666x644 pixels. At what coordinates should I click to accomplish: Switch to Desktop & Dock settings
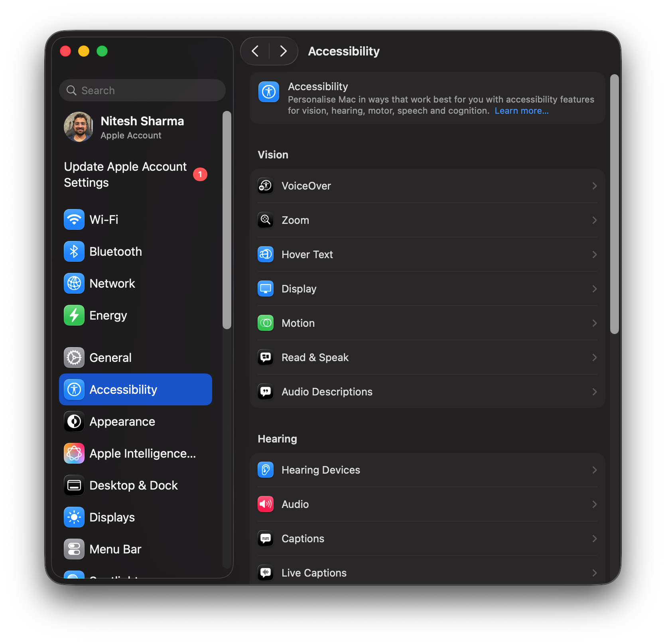[134, 485]
